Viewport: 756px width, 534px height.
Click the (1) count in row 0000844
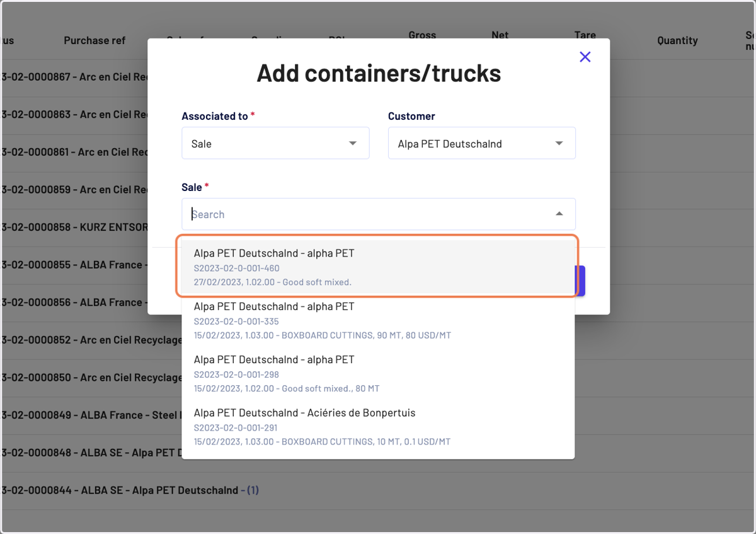[252, 490]
